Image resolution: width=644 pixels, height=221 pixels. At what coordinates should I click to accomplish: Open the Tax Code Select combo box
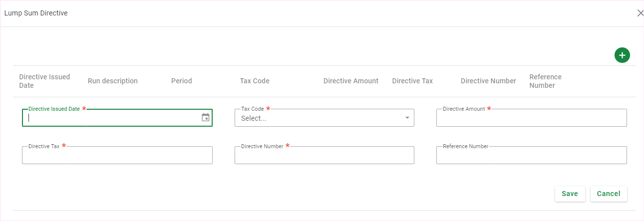[x=320, y=118]
